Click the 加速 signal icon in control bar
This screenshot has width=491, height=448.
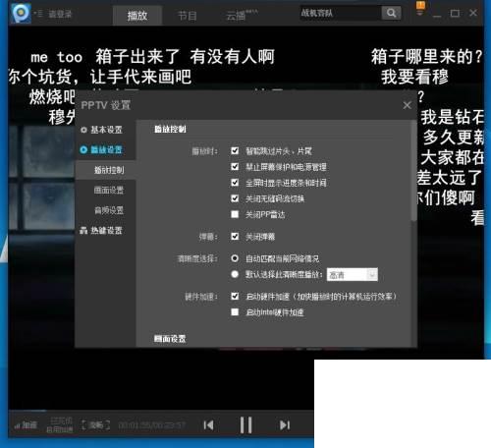26,425
